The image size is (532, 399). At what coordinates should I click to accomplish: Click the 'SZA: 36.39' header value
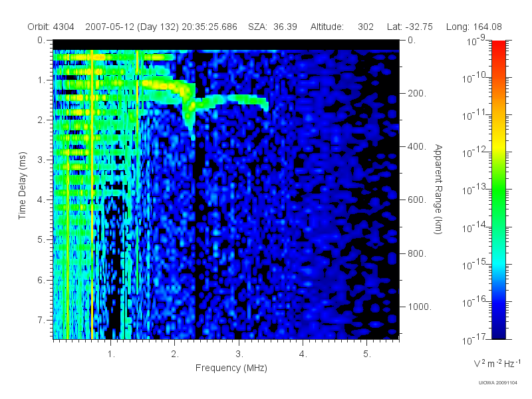click(273, 27)
